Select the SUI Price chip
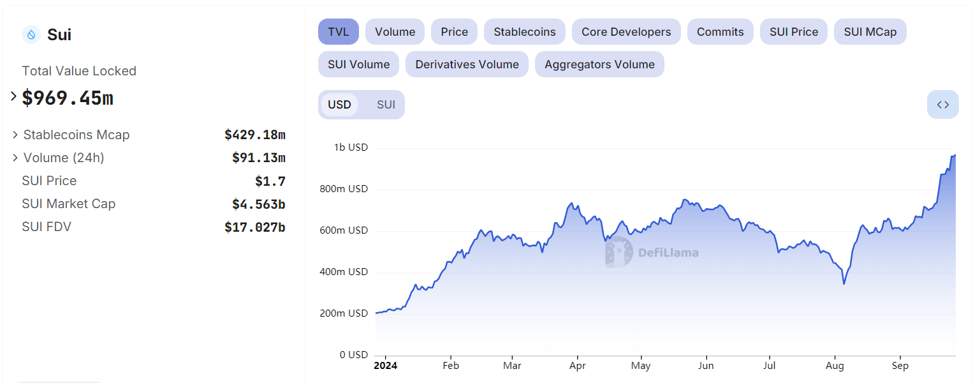This screenshot has width=980, height=383. pos(793,32)
